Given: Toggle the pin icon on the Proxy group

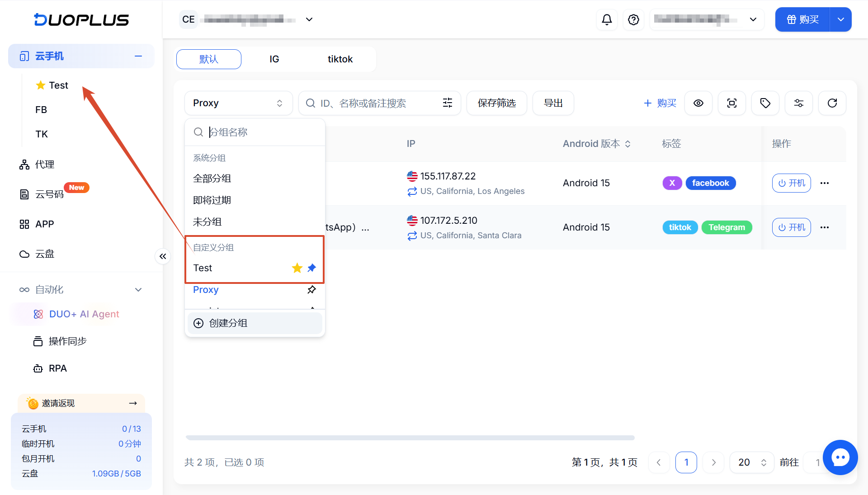Looking at the screenshot, I should click(x=311, y=290).
